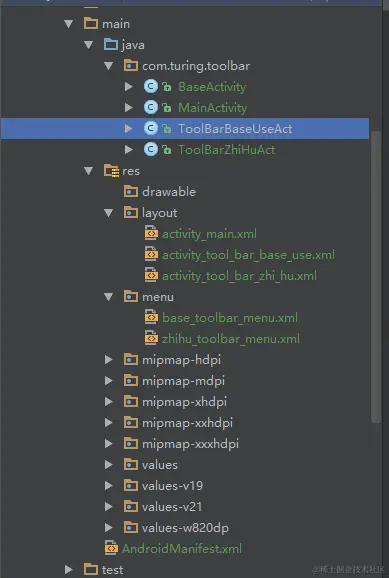Expand the ToolBarZhiHuAct class arrow
This screenshot has width=389, height=578.
[x=128, y=150]
